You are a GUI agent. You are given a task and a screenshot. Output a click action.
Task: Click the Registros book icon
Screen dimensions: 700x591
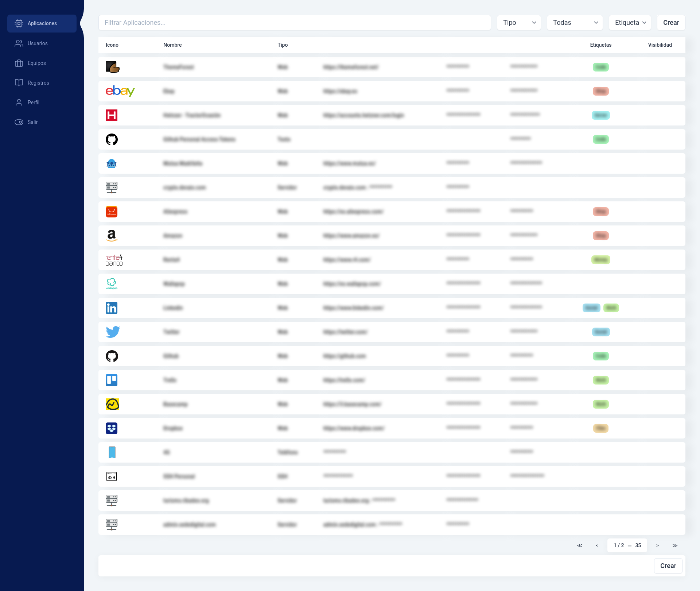tap(19, 83)
